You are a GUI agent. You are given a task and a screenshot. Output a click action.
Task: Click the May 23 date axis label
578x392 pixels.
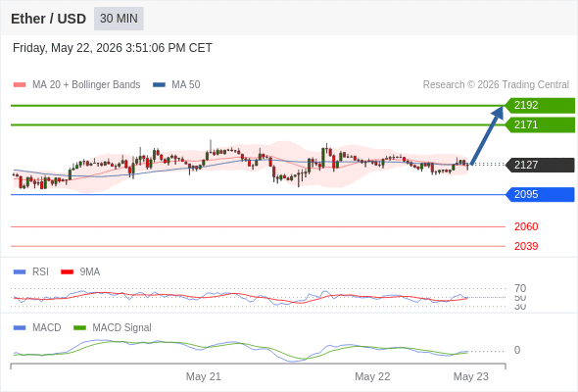coord(471,376)
